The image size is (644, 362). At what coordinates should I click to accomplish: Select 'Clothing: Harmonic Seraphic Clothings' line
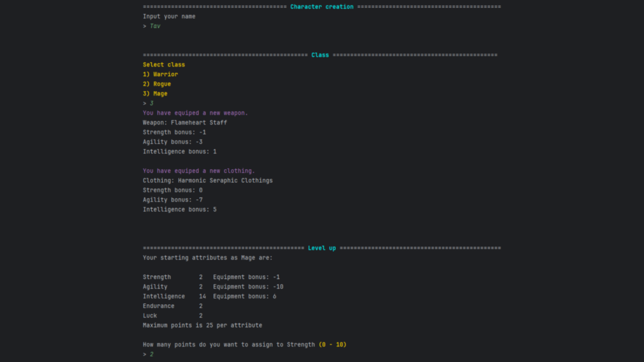pyautogui.click(x=208, y=180)
